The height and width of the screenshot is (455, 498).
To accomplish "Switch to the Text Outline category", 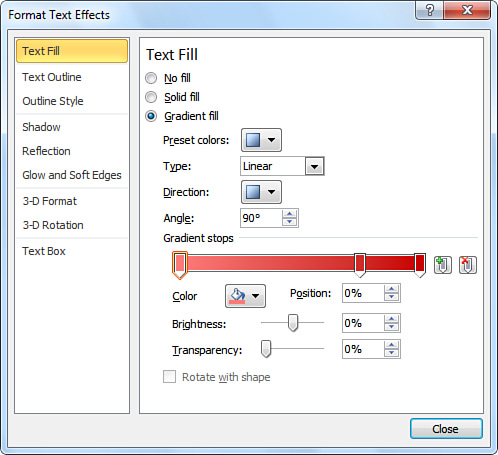I will pyautogui.click(x=52, y=77).
